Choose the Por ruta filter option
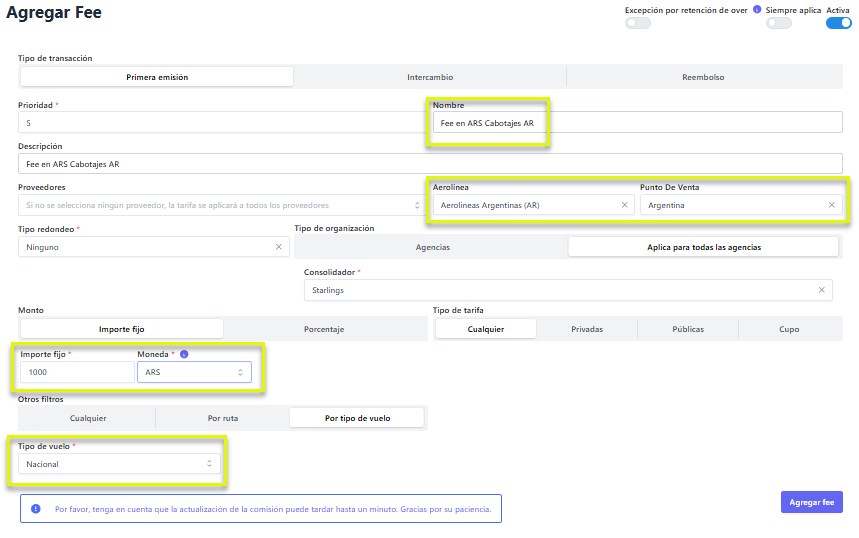The width and height of the screenshot is (859, 538). pyautogui.click(x=221, y=418)
